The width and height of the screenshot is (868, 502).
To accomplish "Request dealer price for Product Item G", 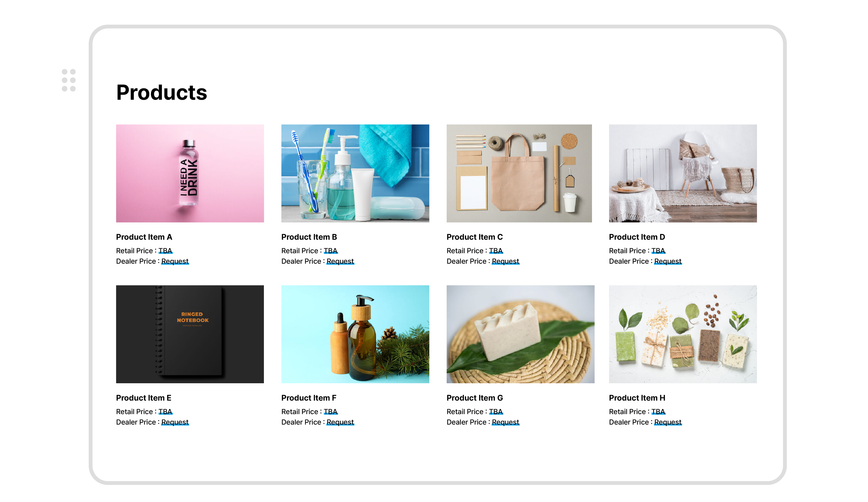I will coord(505,422).
